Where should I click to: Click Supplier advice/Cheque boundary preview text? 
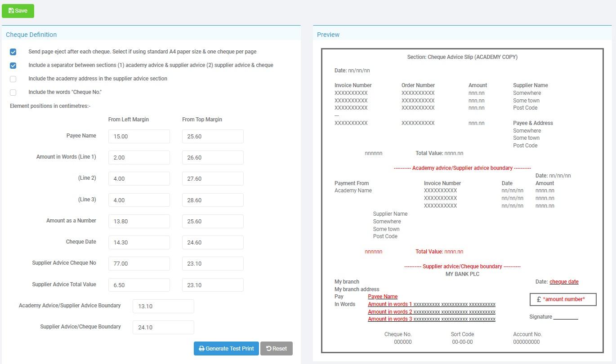462,266
